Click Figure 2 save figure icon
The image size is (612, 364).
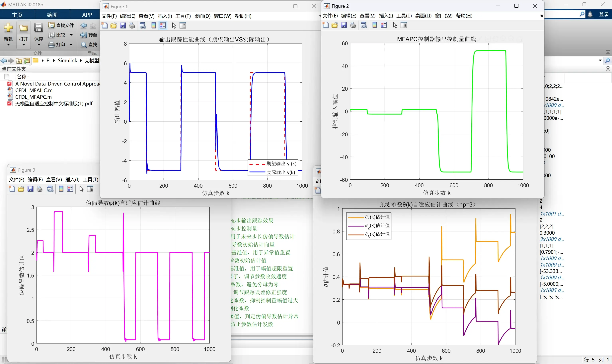tap(344, 25)
